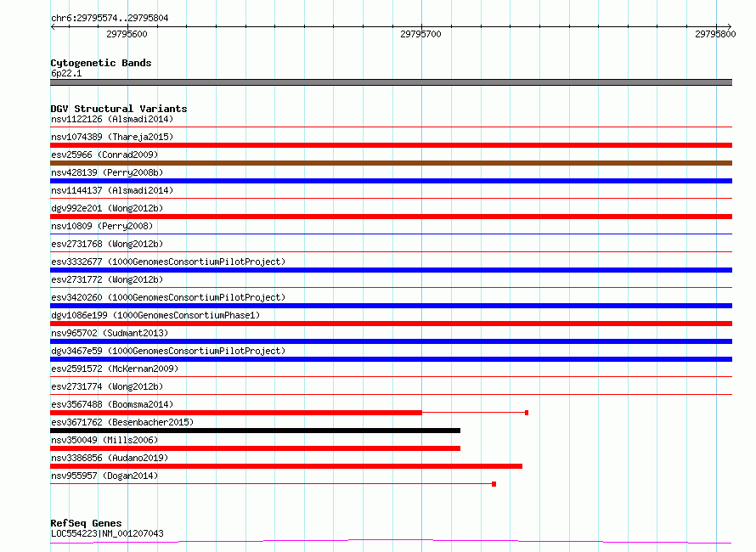Select the nsv10809 (Perry2008) label
The image size is (756, 552).
102,226
